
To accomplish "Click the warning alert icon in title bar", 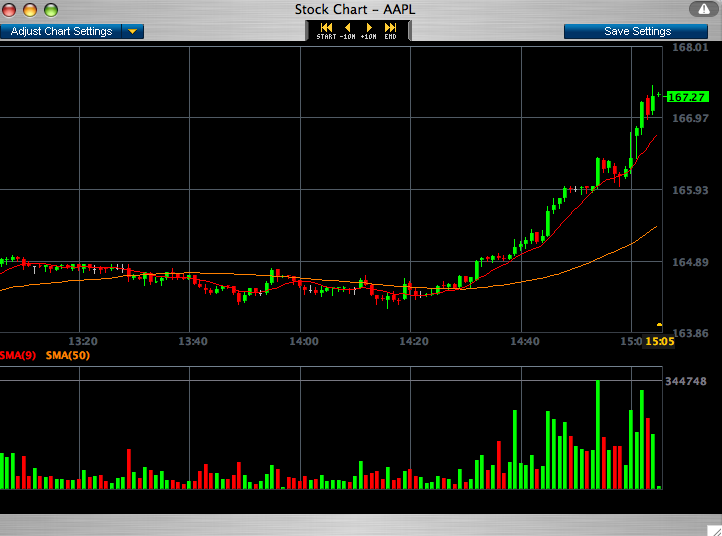I will point(704,9).
